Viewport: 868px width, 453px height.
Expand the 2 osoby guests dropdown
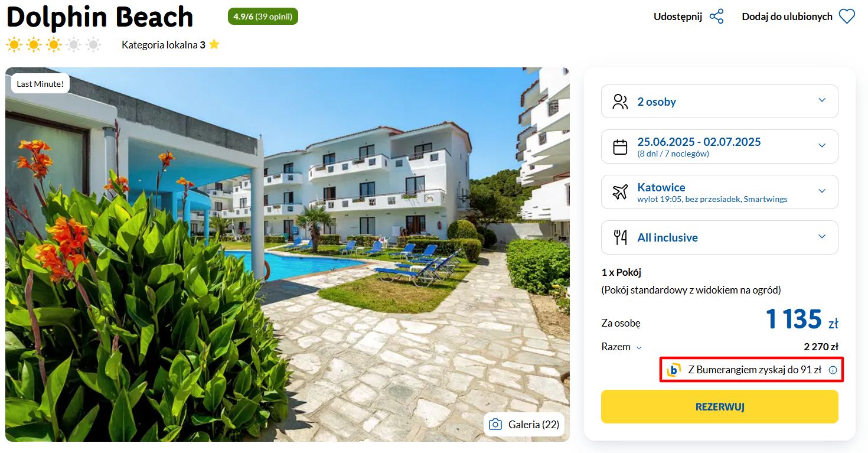[x=719, y=102]
